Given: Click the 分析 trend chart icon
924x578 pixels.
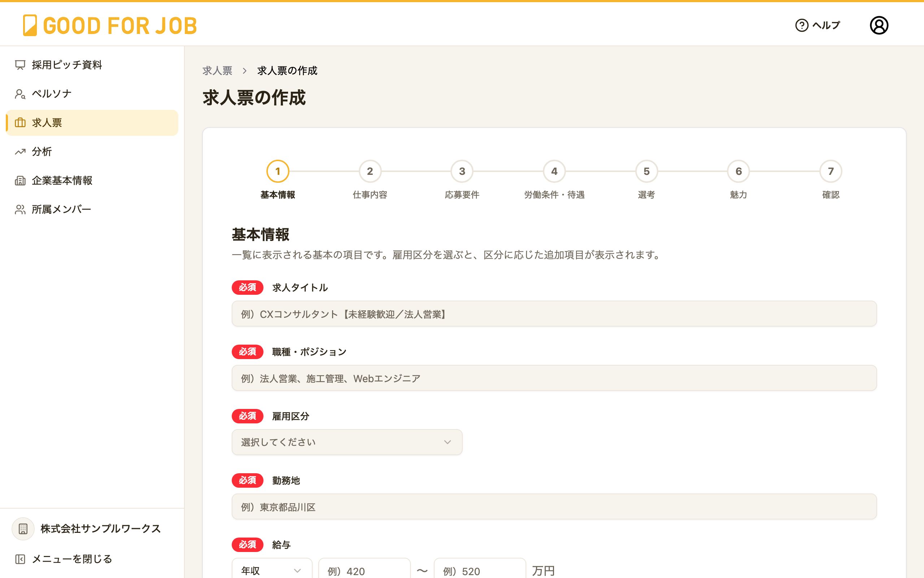Looking at the screenshot, I should pyautogui.click(x=20, y=152).
